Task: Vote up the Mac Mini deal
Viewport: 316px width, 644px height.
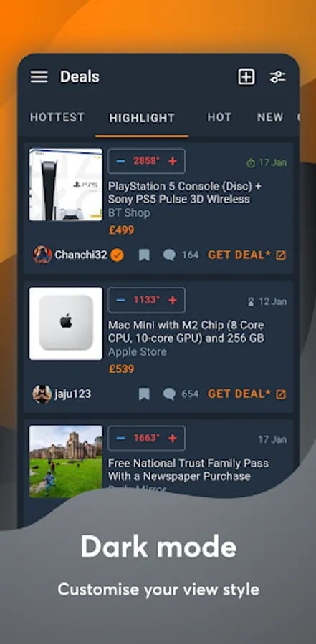Action: (173, 301)
